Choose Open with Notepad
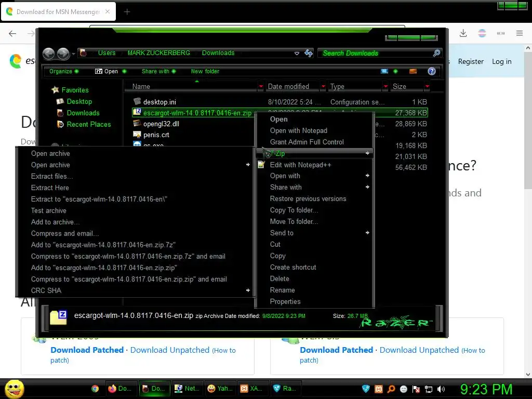 point(314,130)
